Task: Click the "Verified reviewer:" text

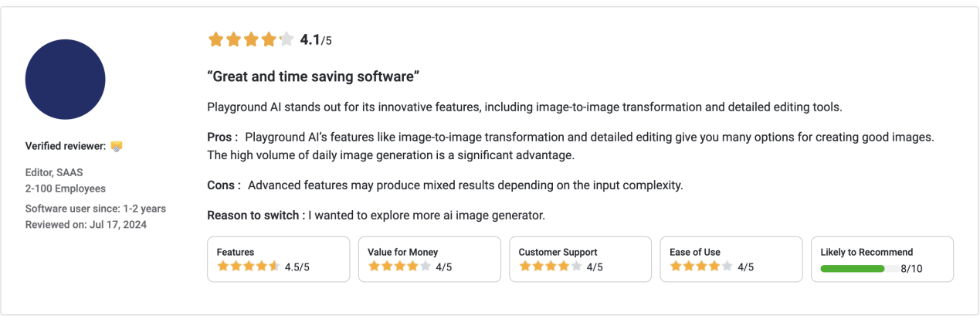Action: click(x=66, y=146)
